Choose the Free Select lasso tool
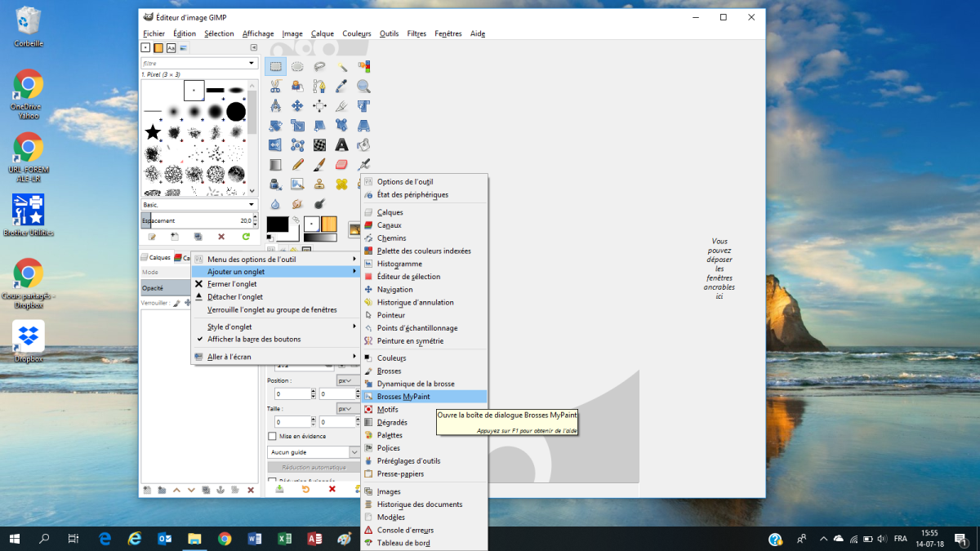 click(319, 67)
